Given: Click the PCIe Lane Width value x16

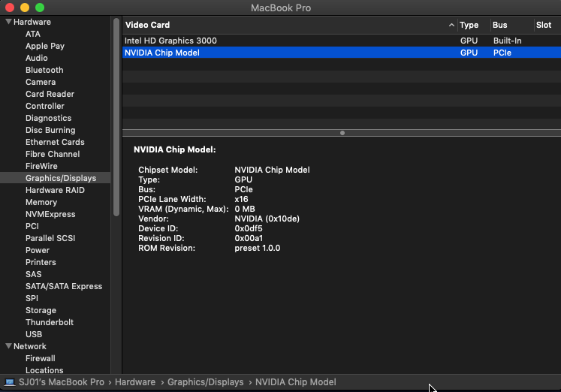Looking at the screenshot, I should click(x=241, y=199).
